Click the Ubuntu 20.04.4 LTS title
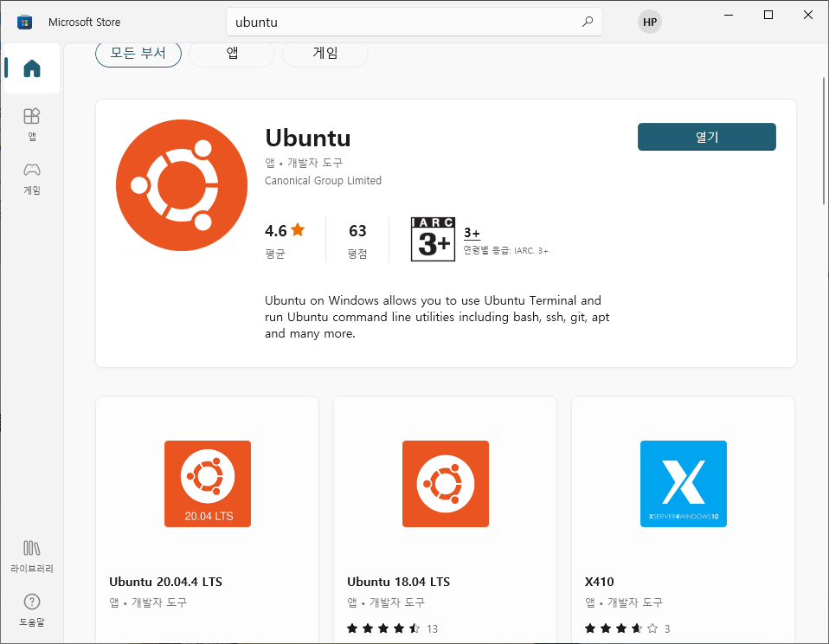This screenshot has width=829, height=644. click(x=165, y=582)
